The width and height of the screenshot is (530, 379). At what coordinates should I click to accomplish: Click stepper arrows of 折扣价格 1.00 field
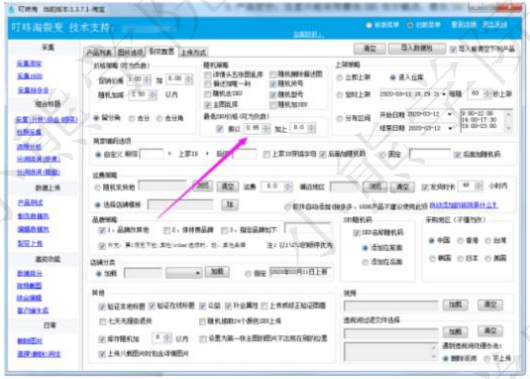tap(147, 79)
